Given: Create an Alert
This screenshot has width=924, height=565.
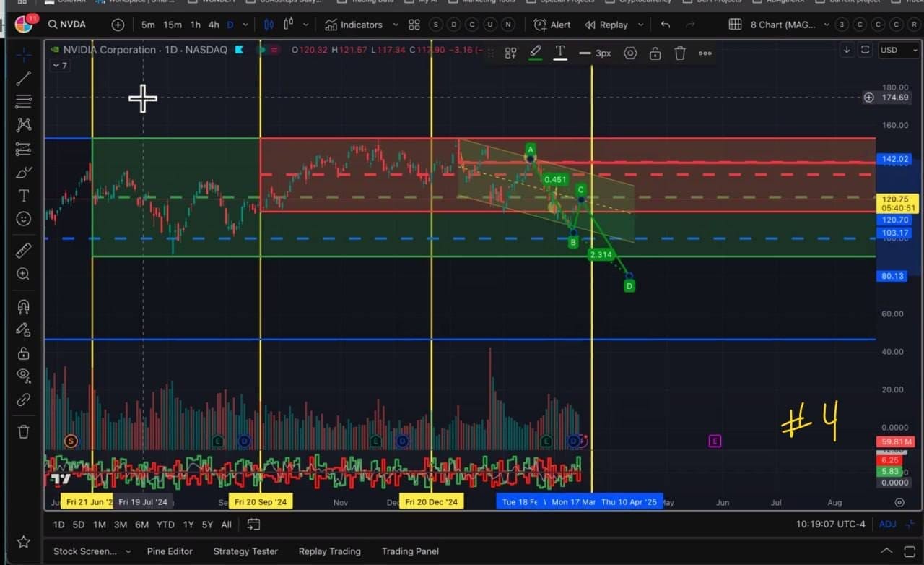Looking at the screenshot, I should pos(552,25).
